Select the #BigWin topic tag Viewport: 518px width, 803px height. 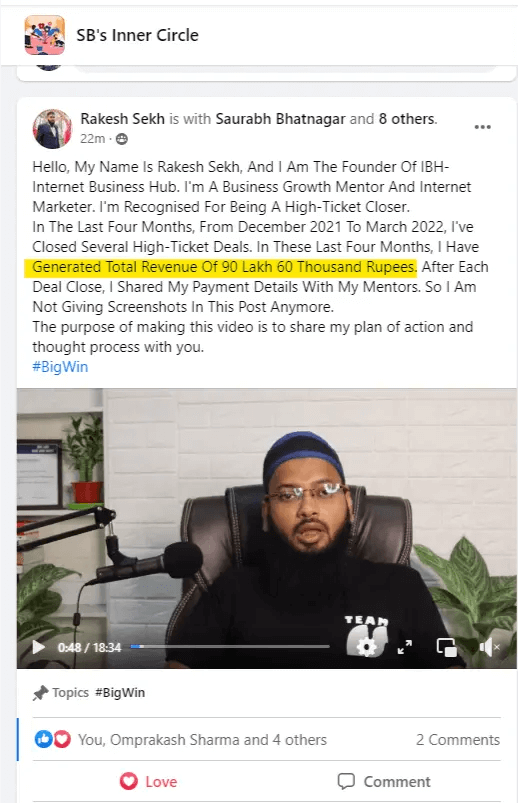coord(120,692)
